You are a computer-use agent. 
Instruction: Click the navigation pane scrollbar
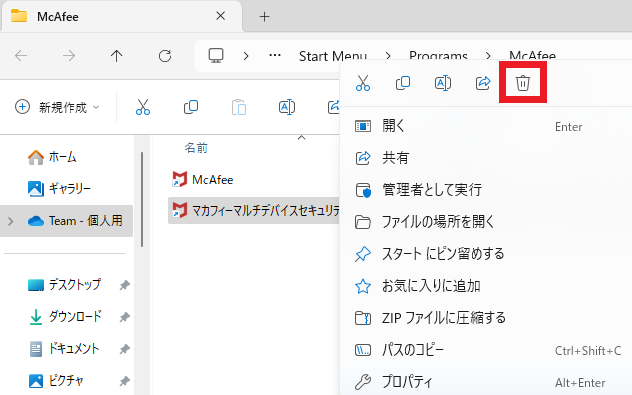142,199
